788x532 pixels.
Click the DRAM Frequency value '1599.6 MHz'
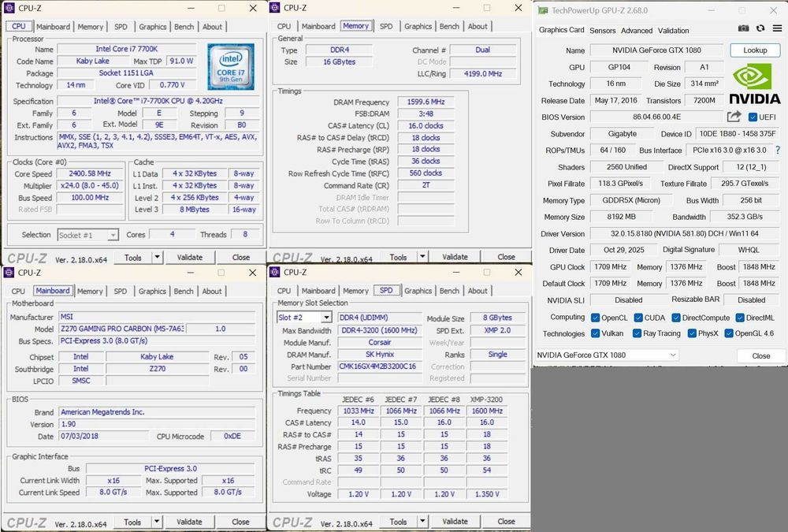coord(426,102)
